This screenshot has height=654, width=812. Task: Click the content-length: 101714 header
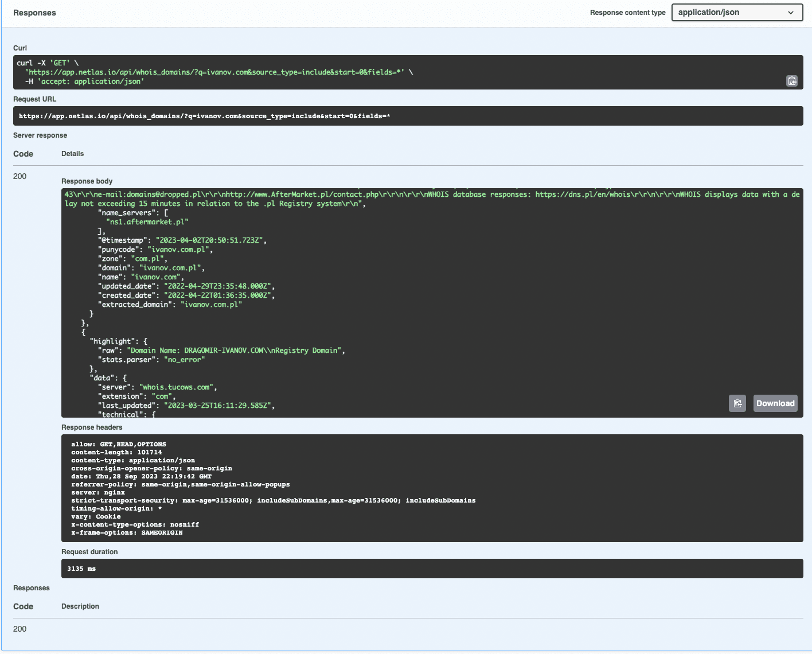point(116,453)
